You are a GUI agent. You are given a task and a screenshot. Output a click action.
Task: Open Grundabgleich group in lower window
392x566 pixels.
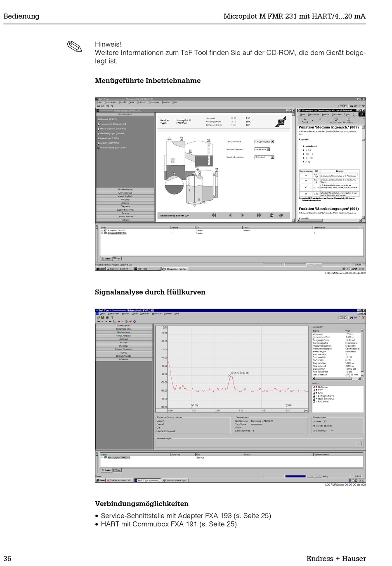(x=124, y=326)
